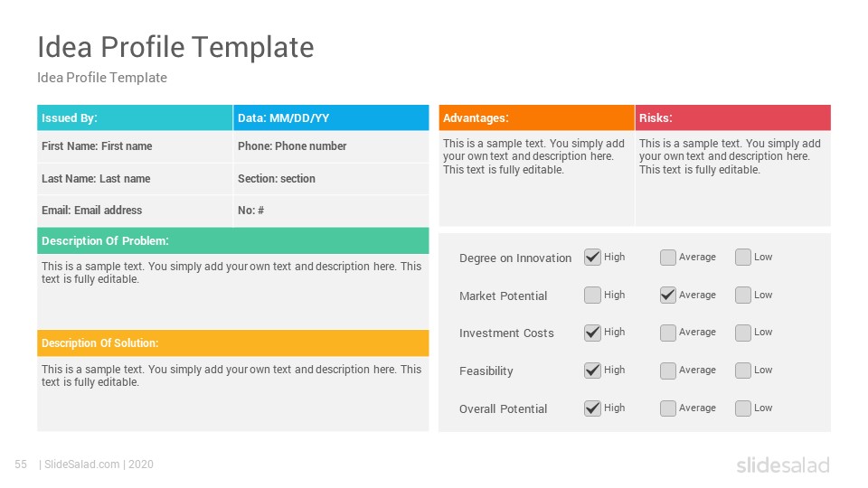
Task: Click the Description Of Problem header
Action: pos(233,240)
